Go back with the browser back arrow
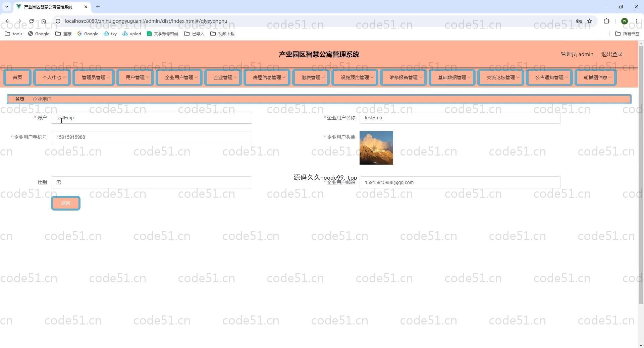 pos(7,21)
